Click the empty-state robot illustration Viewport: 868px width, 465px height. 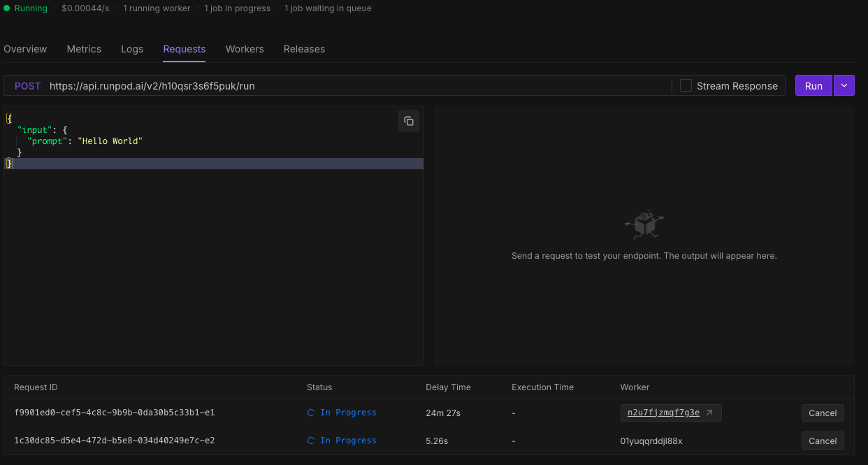pyautogui.click(x=644, y=224)
